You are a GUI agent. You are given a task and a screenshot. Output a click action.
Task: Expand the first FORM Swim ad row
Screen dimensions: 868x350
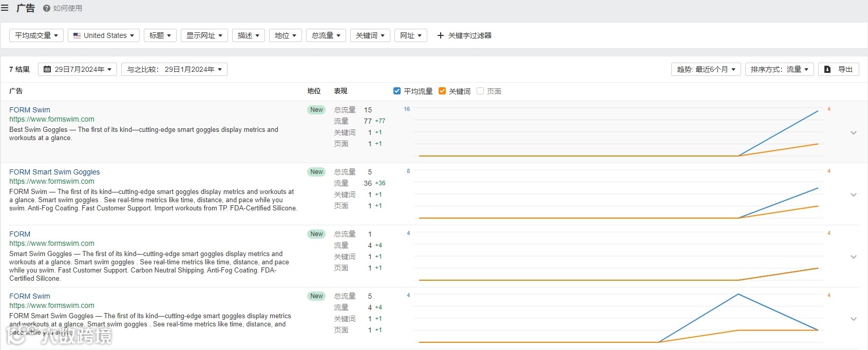click(854, 132)
